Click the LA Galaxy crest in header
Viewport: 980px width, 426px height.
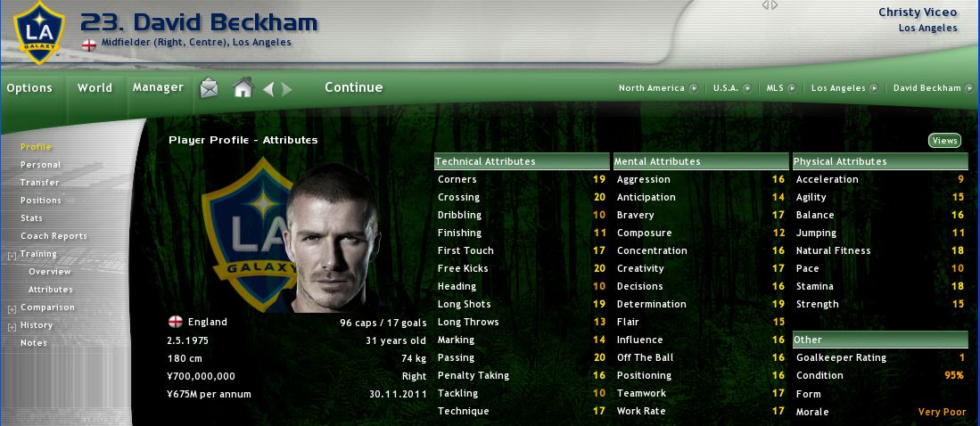[x=39, y=33]
